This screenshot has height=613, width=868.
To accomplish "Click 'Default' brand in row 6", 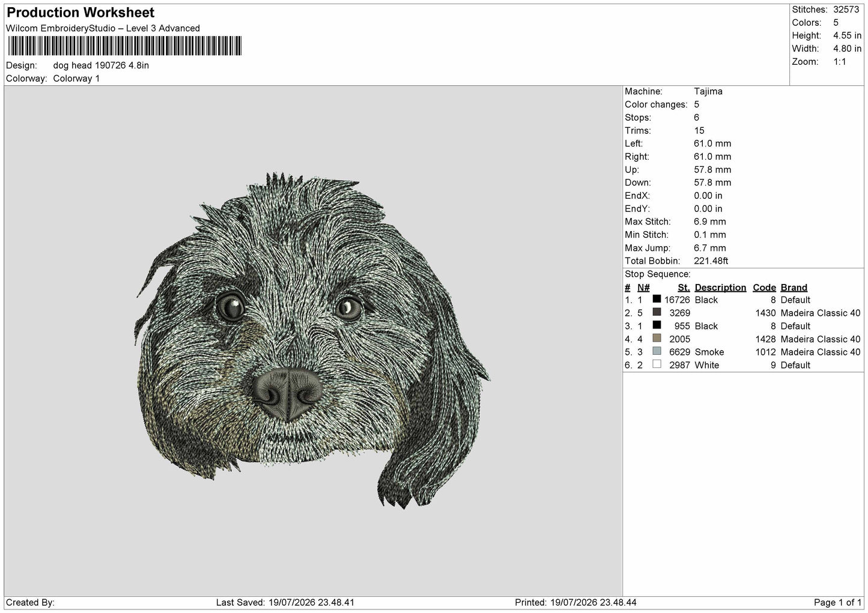I will [x=795, y=365].
